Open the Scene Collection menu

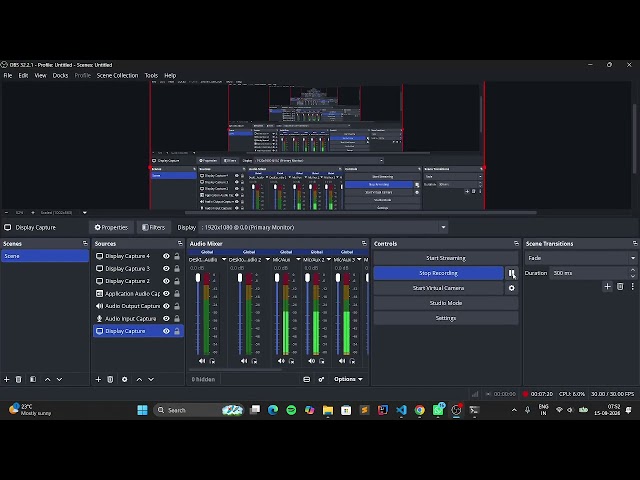coord(118,76)
